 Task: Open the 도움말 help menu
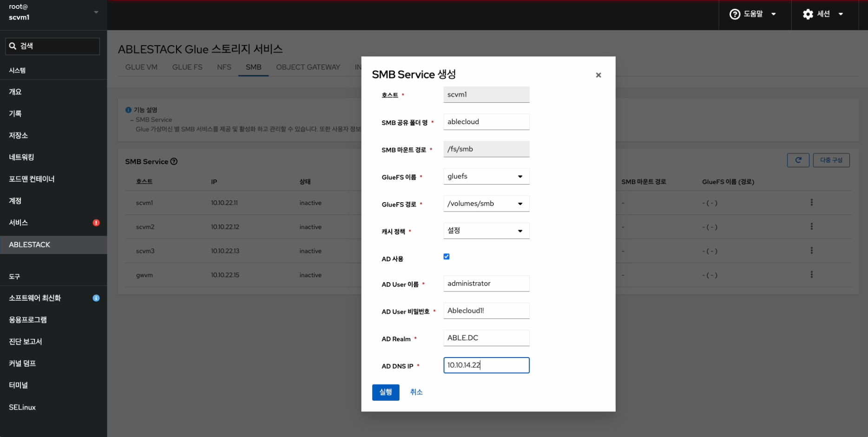point(753,14)
